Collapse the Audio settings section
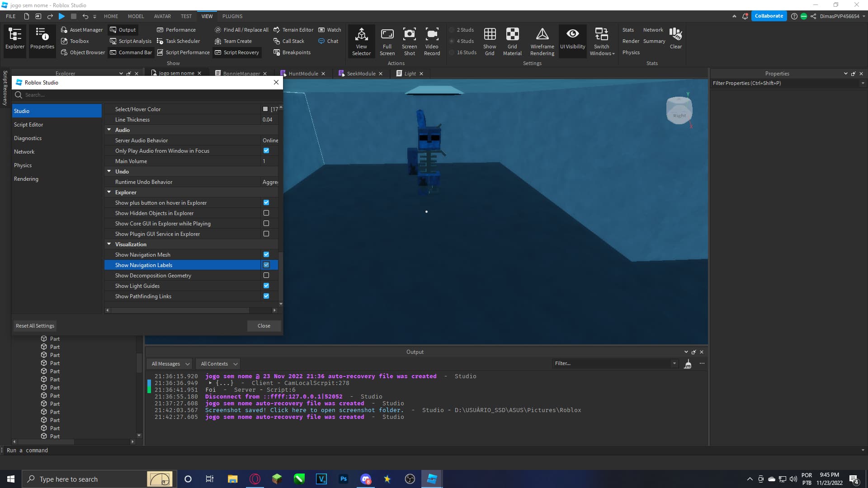Image resolution: width=868 pixels, height=488 pixels. [x=109, y=130]
